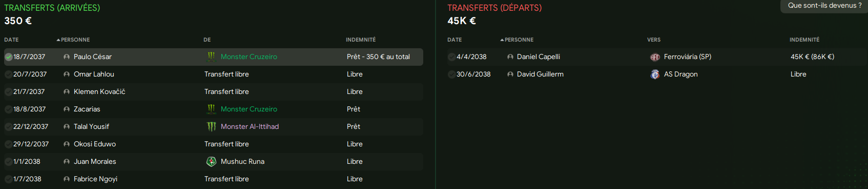Click Ferroviária (SP) club badge
This screenshot has height=189, width=868.
655,57
